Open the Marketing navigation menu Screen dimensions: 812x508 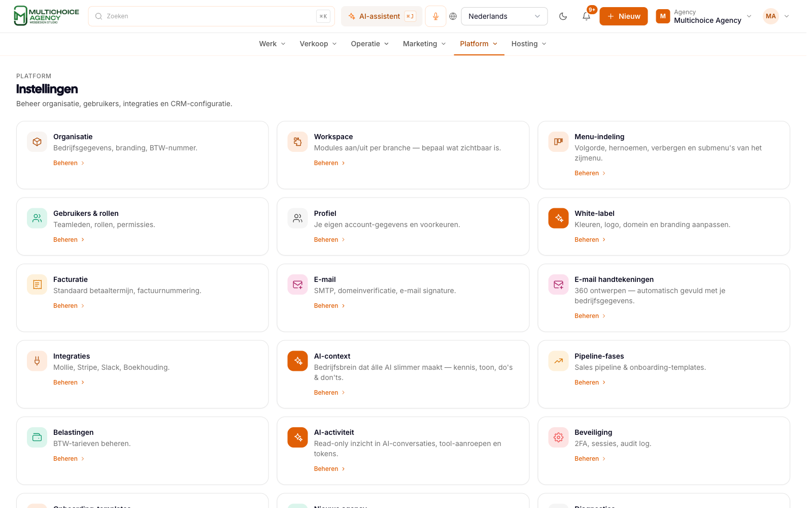tap(424, 44)
